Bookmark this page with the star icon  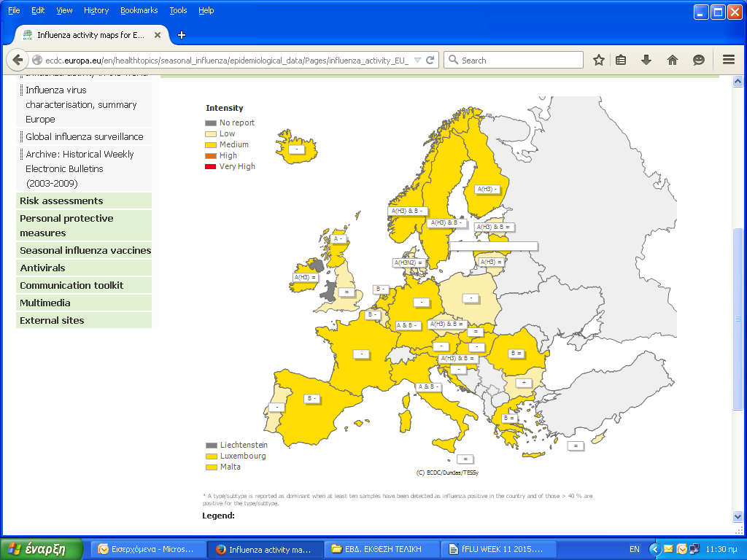[x=599, y=60]
